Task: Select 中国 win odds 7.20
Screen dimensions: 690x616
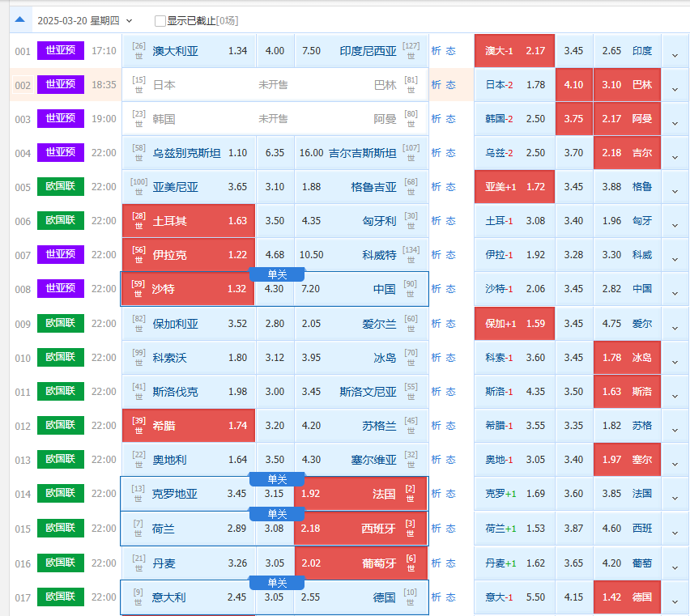Action: click(361, 289)
